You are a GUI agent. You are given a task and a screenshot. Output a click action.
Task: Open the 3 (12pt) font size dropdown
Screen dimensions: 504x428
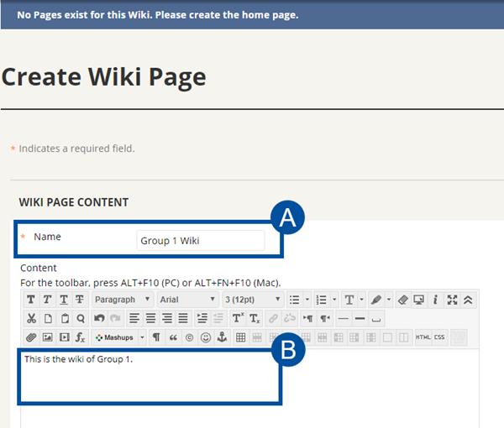coord(253,300)
